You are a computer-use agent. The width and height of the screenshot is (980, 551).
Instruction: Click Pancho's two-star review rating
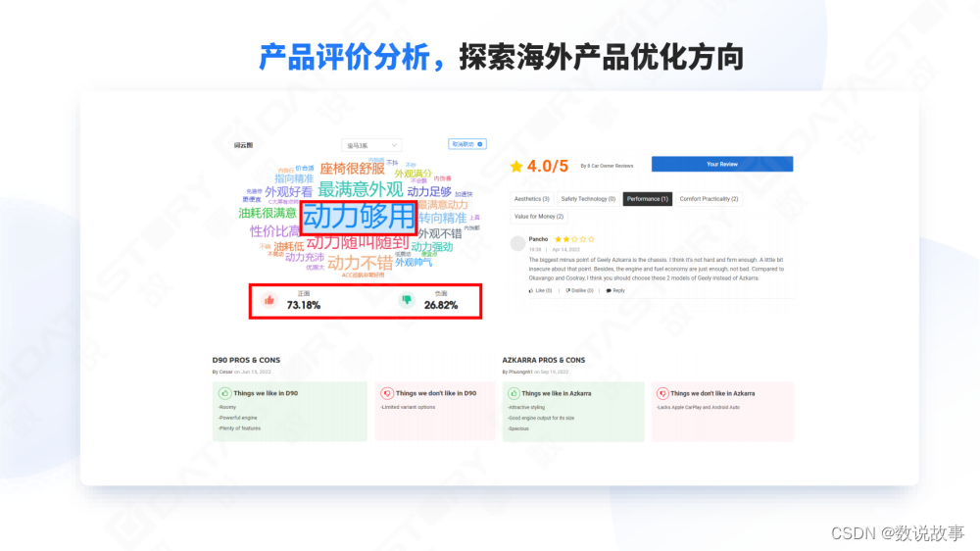[574, 239]
